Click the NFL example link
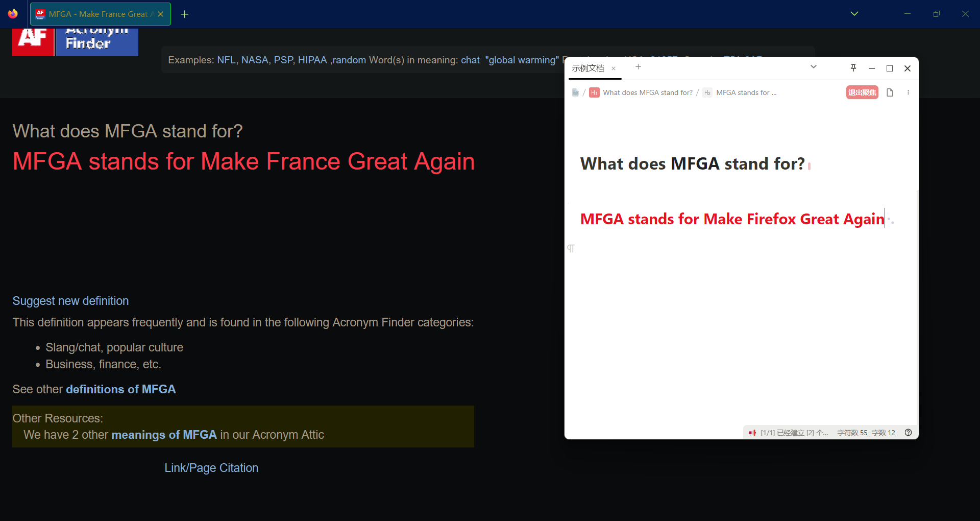 click(226, 60)
